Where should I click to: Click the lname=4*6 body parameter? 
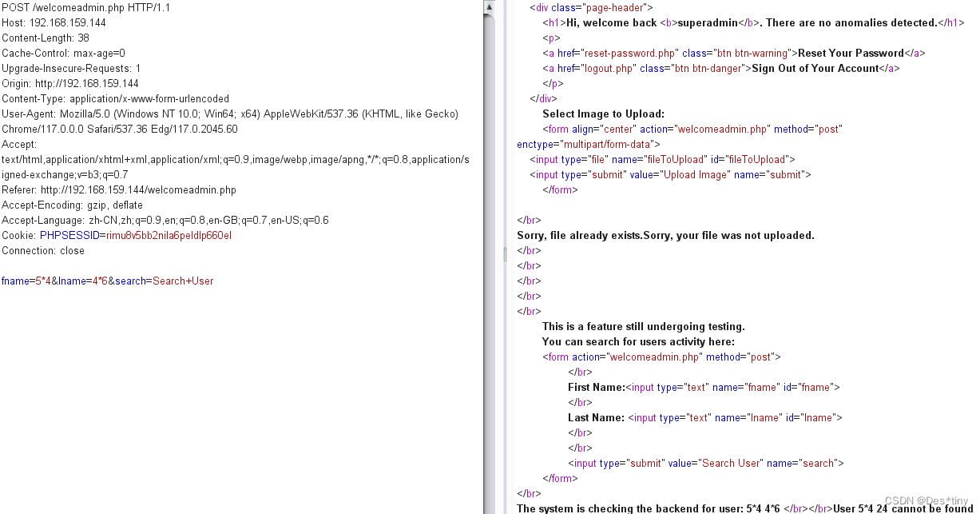81,281
